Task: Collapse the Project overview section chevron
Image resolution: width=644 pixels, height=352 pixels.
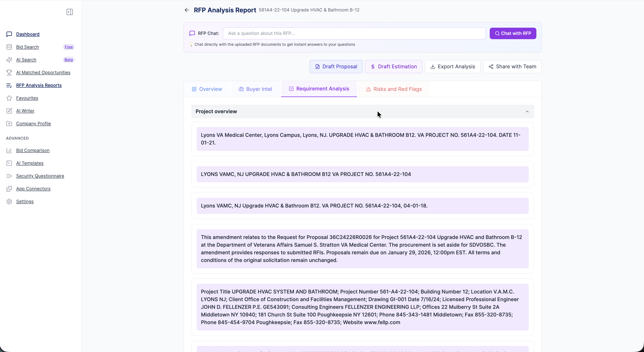Action: point(527,111)
